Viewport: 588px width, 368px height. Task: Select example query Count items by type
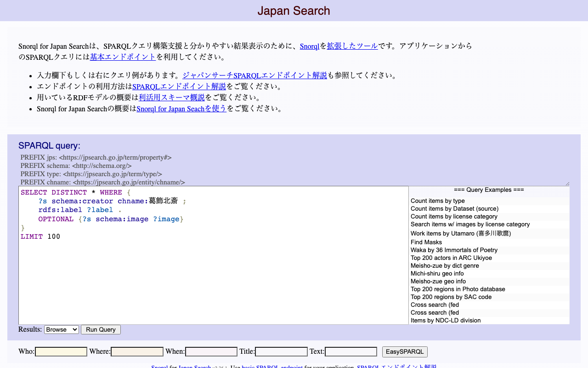(x=437, y=201)
